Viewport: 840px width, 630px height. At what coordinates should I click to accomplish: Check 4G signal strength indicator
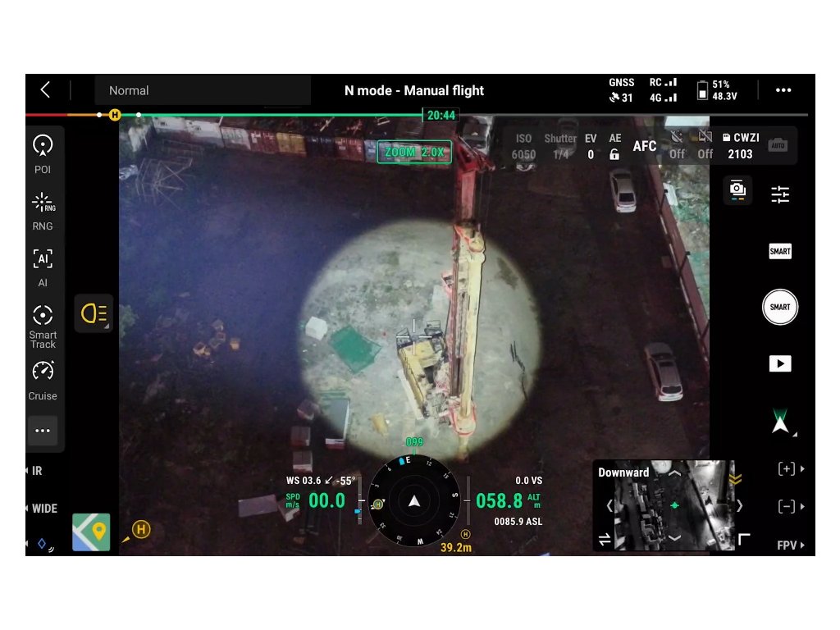pos(663,98)
